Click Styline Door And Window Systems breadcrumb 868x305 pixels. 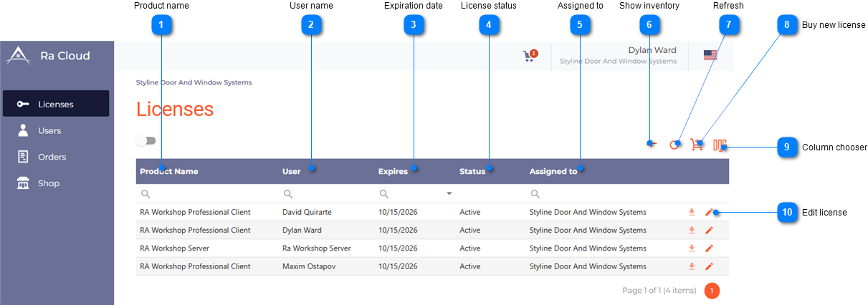click(x=194, y=82)
